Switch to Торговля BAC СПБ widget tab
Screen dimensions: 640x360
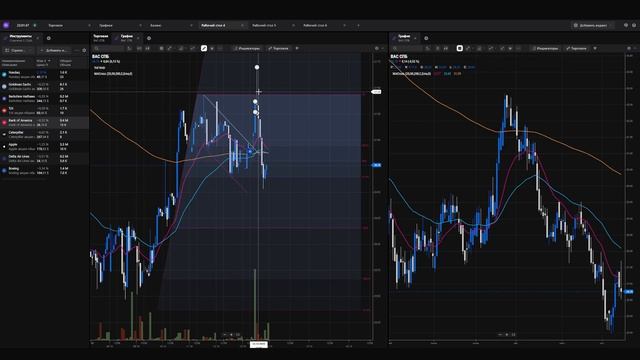100,38
